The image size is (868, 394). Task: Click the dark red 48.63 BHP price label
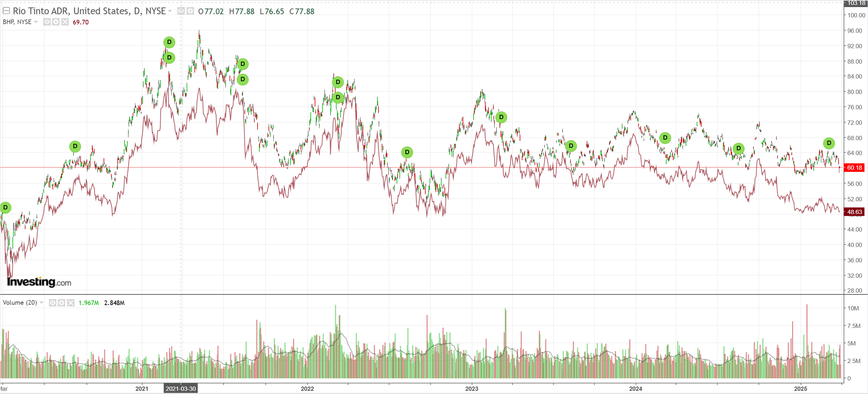pos(855,212)
